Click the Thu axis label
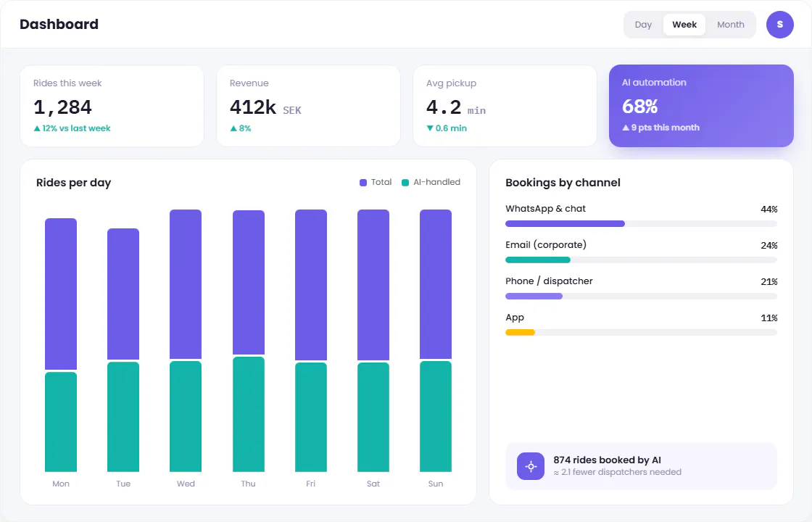 (x=248, y=484)
